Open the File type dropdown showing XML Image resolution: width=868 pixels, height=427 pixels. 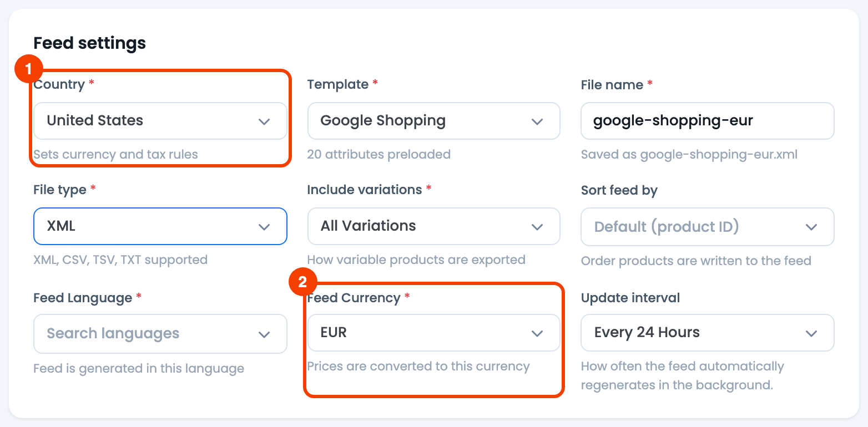point(160,226)
